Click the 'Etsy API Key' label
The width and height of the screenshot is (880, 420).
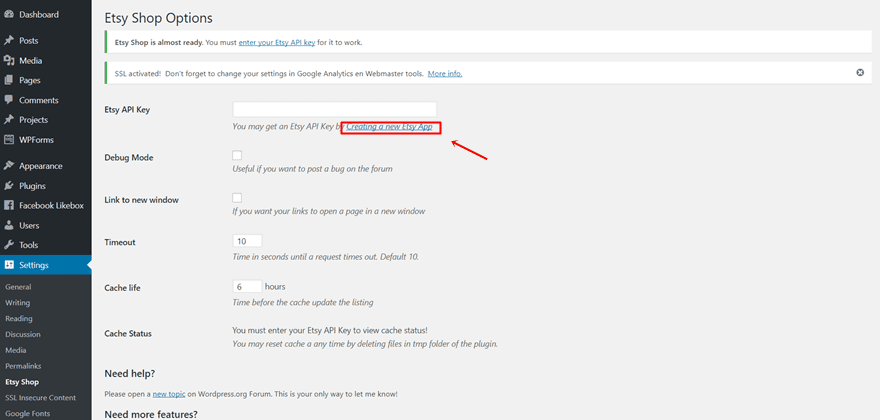127,110
